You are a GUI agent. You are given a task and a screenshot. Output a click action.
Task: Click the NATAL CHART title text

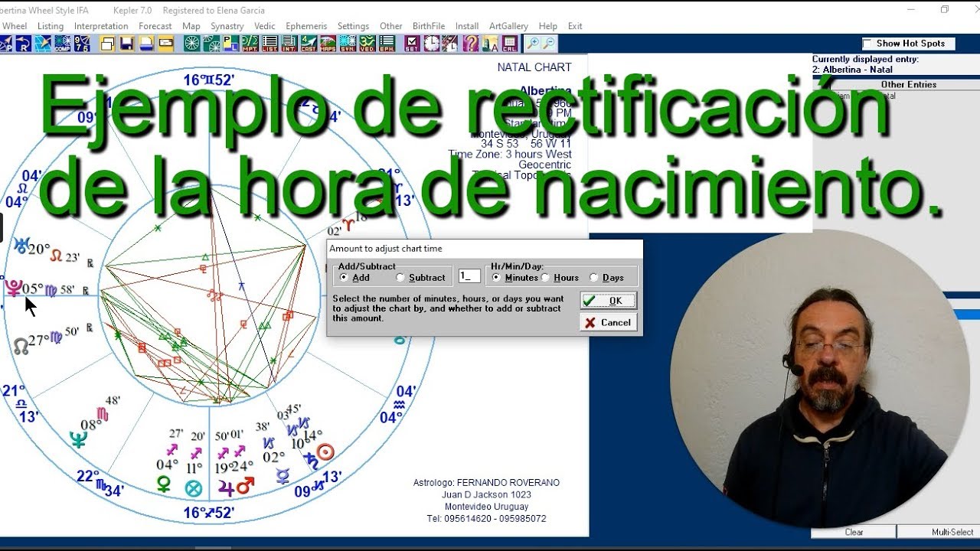point(534,67)
